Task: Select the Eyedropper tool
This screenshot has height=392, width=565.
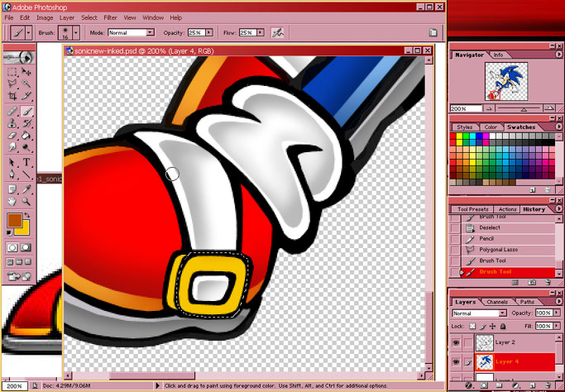Action: pyautogui.click(x=26, y=189)
